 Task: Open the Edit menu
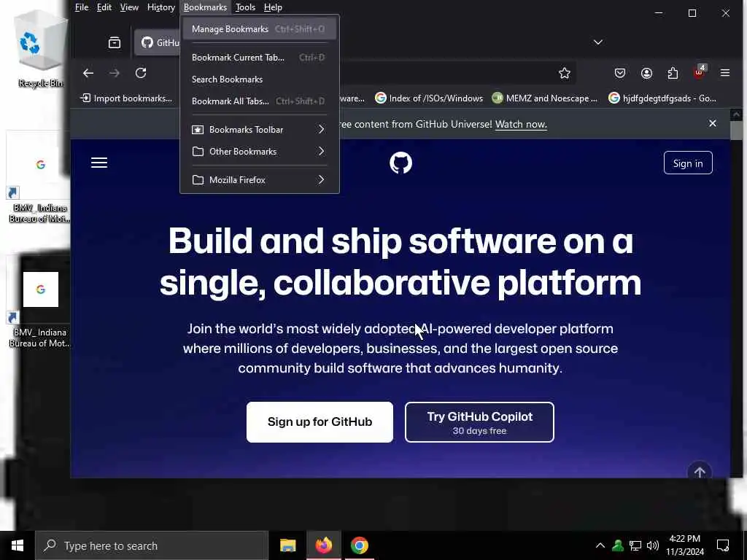(104, 7)
